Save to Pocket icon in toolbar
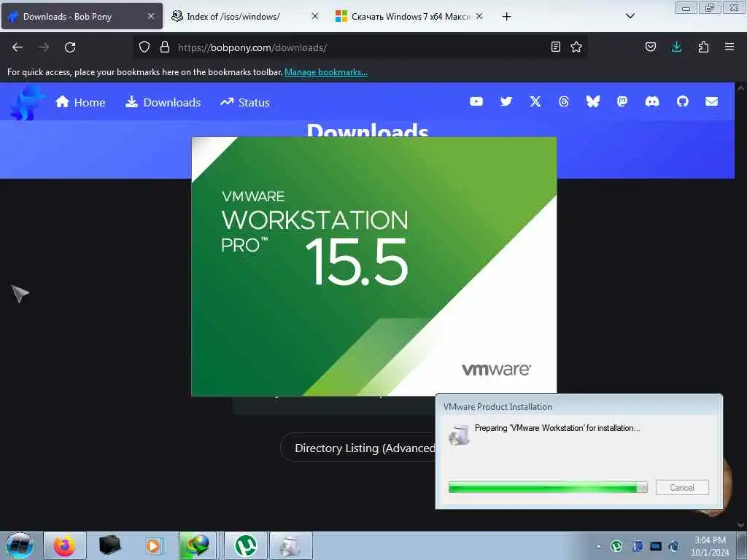The height and width of the screenshot is (560, 747). pyautogui.click(x=650, y=47)
